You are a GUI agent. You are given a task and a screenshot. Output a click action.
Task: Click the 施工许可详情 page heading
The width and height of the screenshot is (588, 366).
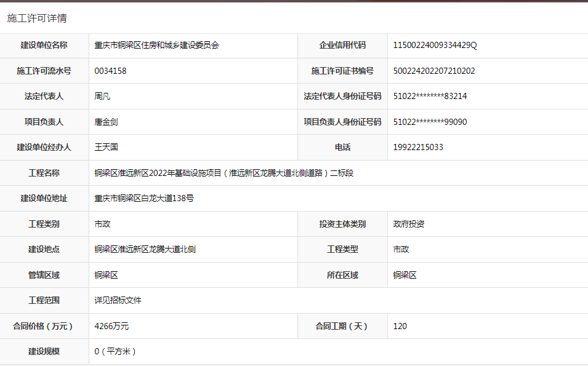37,18
